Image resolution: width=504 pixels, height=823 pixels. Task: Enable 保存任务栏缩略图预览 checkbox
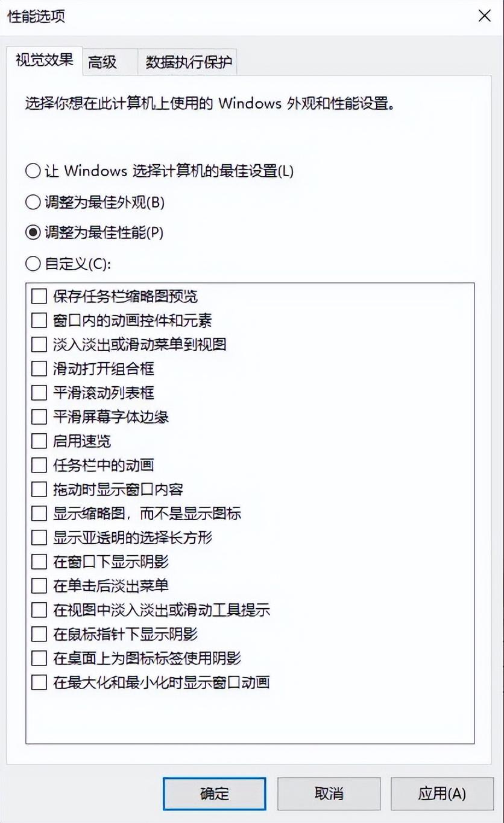[39, 296]
